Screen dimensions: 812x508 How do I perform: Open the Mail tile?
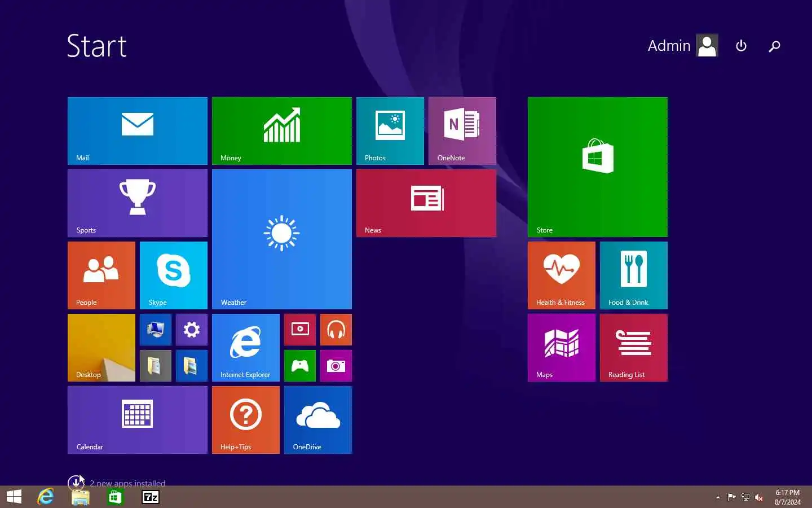[x=138, y=131]
